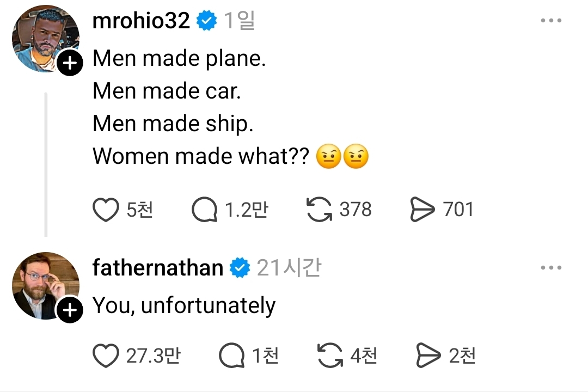Follow mrohio32 using the plus badge

(70, 65)
